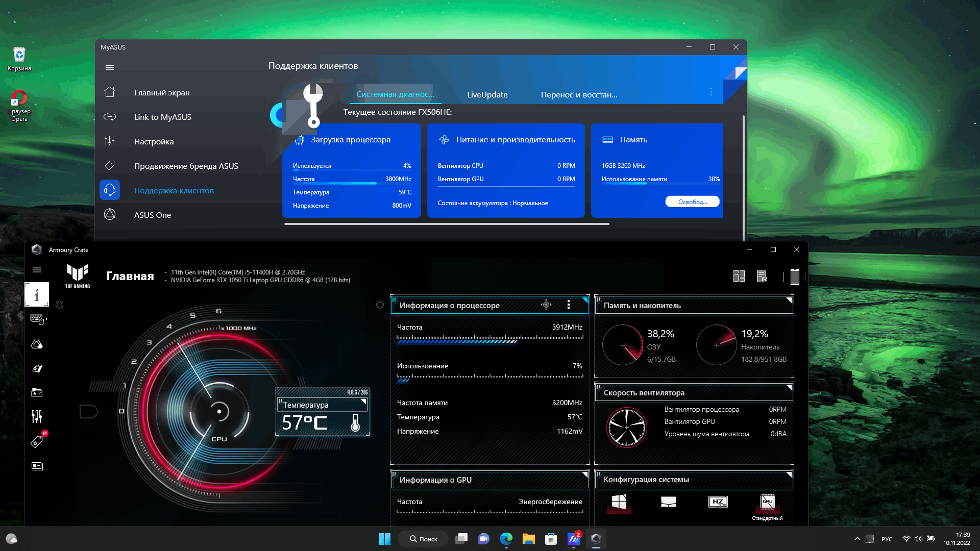Click the Освободить memory button
Viewport: 980px width, 551px height.
coord(693,202)
